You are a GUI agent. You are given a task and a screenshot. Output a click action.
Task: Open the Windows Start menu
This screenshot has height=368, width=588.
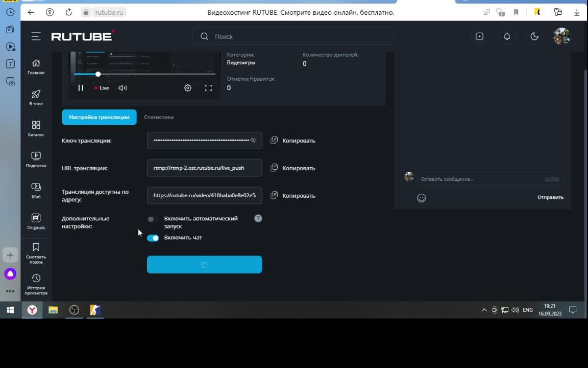(10, 310)
